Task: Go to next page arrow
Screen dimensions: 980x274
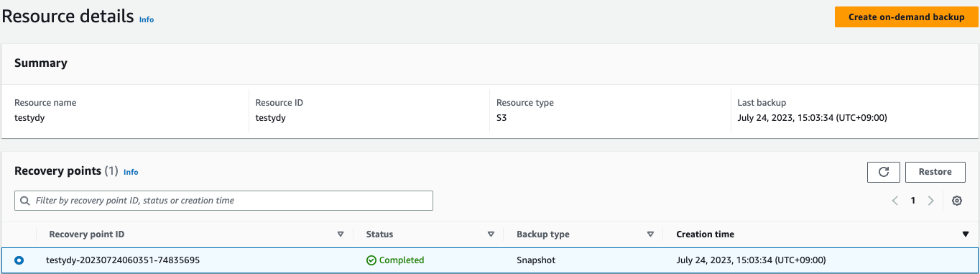Action: [931, 201]
